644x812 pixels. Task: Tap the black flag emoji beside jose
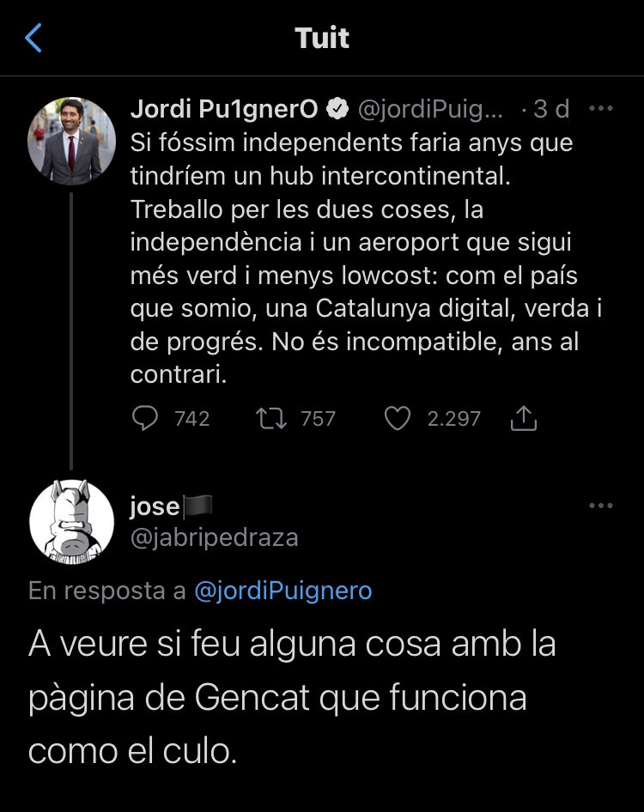[197, 507]
